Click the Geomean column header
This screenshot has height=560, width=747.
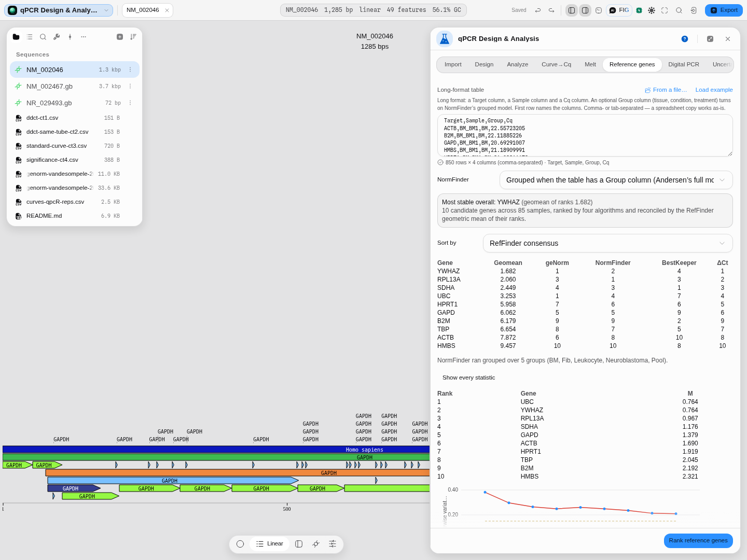508,263
